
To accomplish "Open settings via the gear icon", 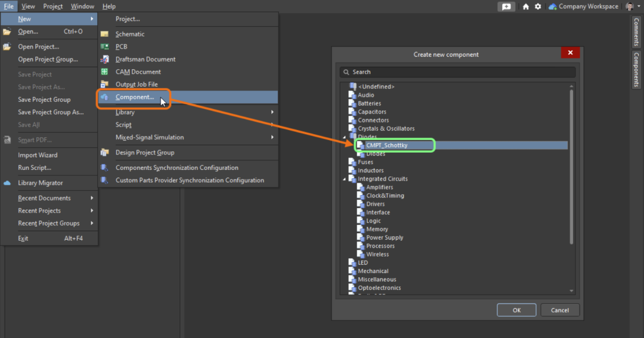I will click(538, 7).
